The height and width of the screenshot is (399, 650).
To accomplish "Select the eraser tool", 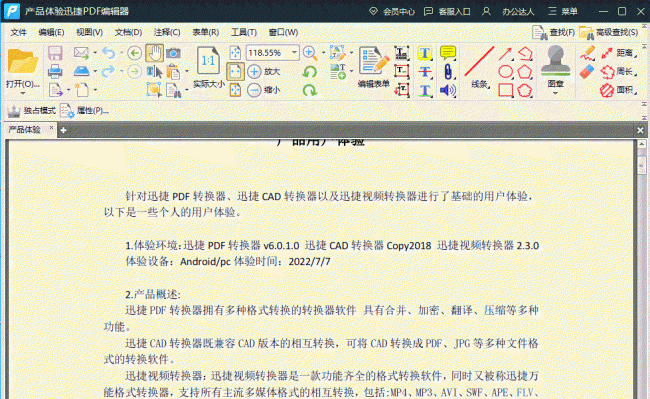I will click(x=587, y=71).
